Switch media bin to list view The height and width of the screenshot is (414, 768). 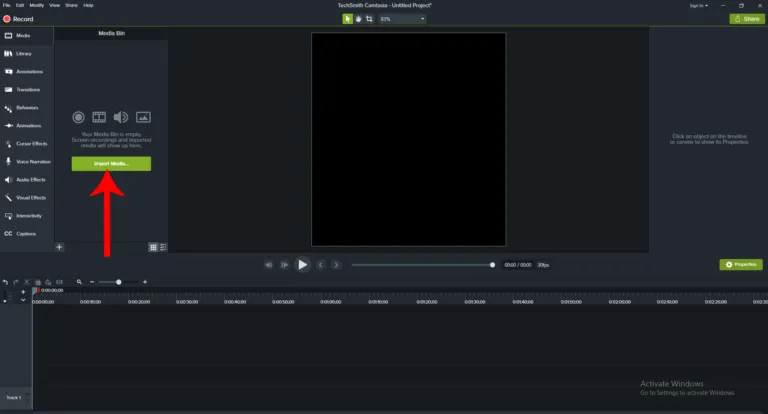(163, 246)
